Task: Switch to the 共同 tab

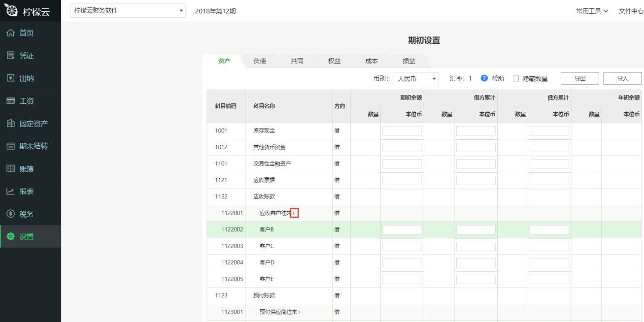Action: coord(297,61)
